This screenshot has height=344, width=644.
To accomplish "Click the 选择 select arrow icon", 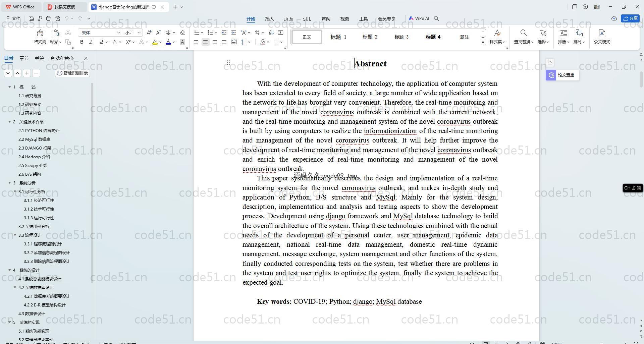I will (543, 33).
